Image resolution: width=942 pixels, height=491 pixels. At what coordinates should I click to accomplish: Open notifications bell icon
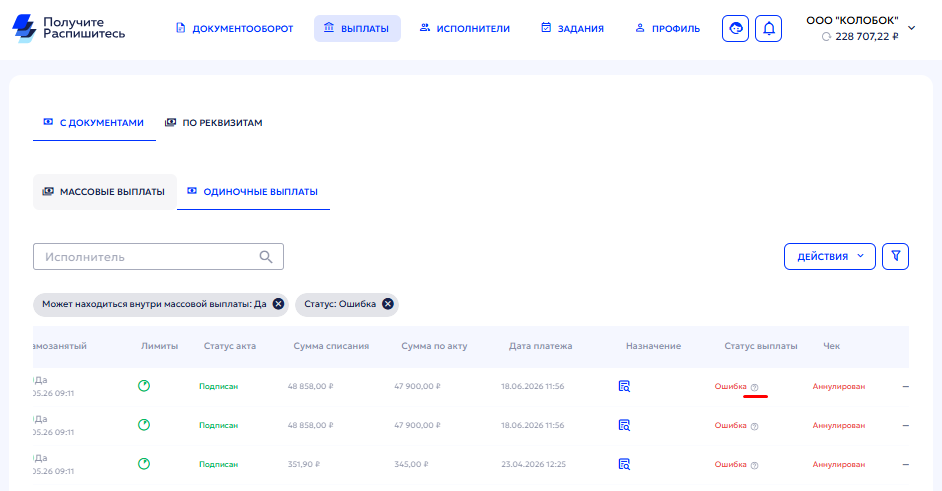tap(768, 28)
